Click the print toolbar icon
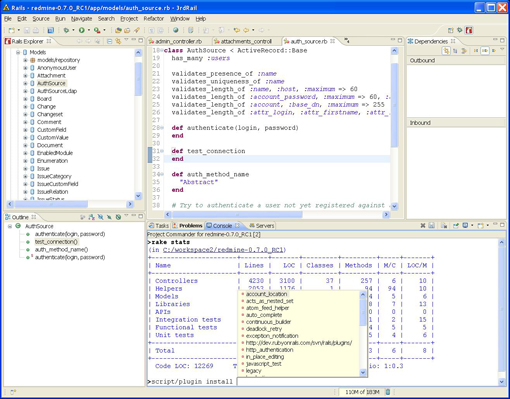 [x=36, y=30]
